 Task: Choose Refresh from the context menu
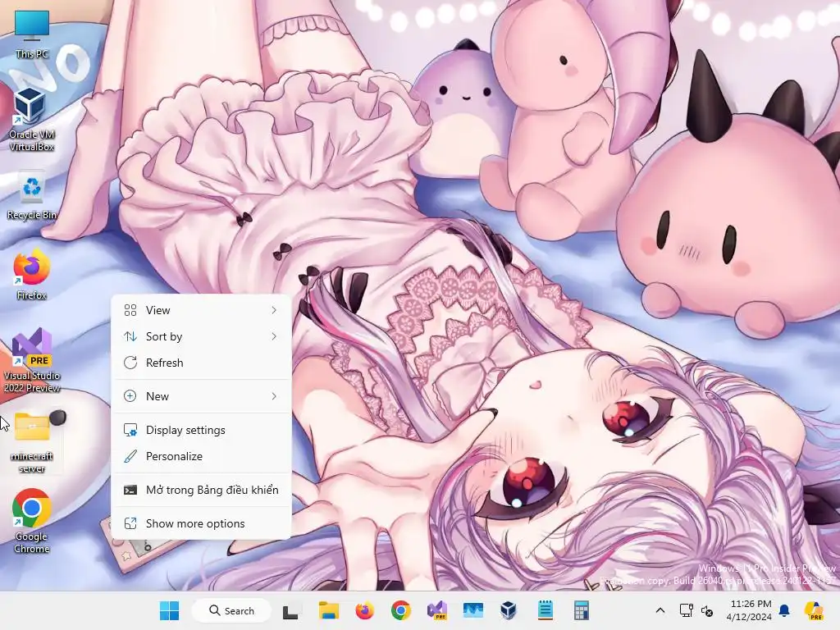202,363
